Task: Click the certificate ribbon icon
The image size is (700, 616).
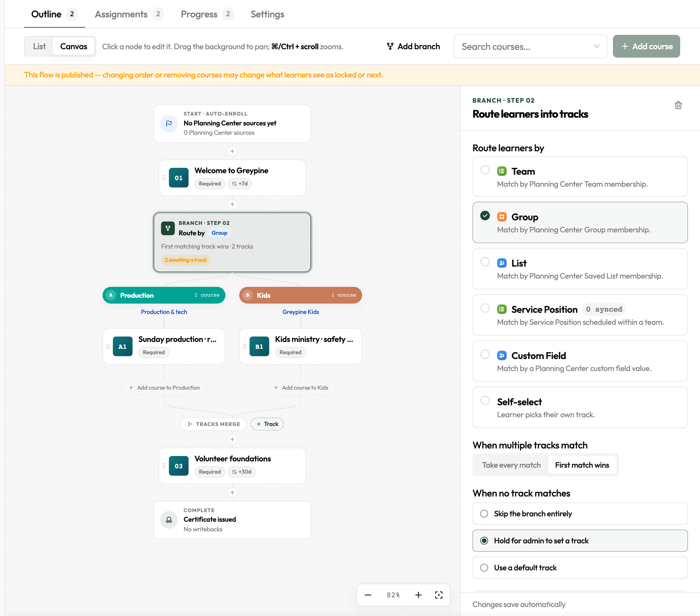Action: click(x=169, y=520)
